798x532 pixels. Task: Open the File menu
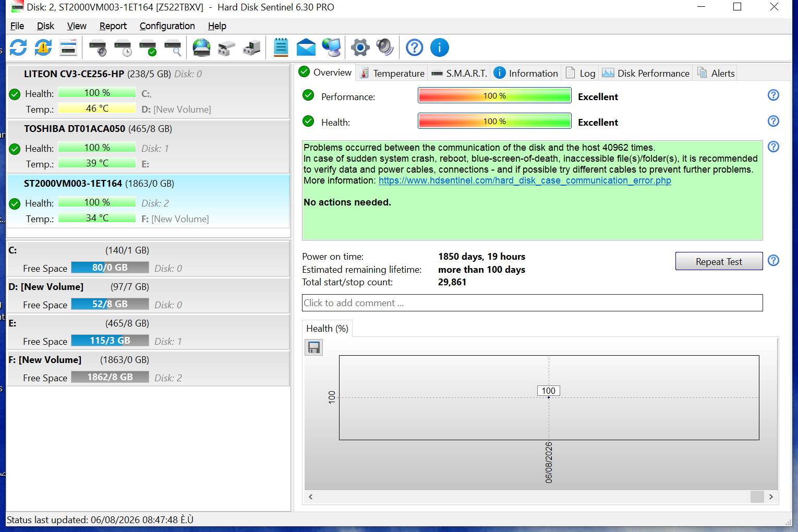17,26
